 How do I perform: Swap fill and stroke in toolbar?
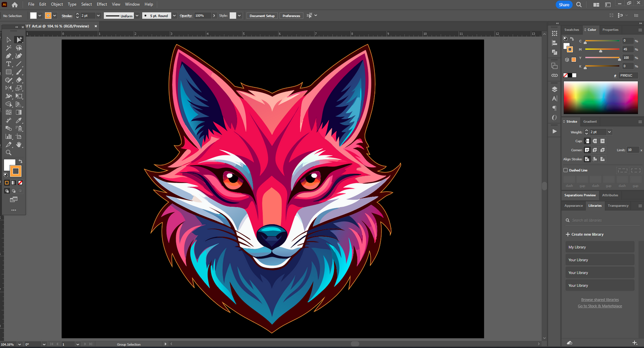coord(21,161)
